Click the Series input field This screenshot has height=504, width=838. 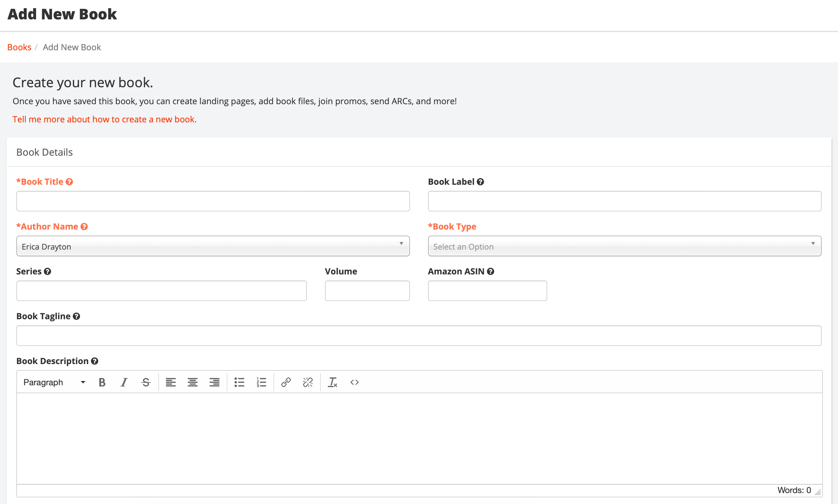161,291
